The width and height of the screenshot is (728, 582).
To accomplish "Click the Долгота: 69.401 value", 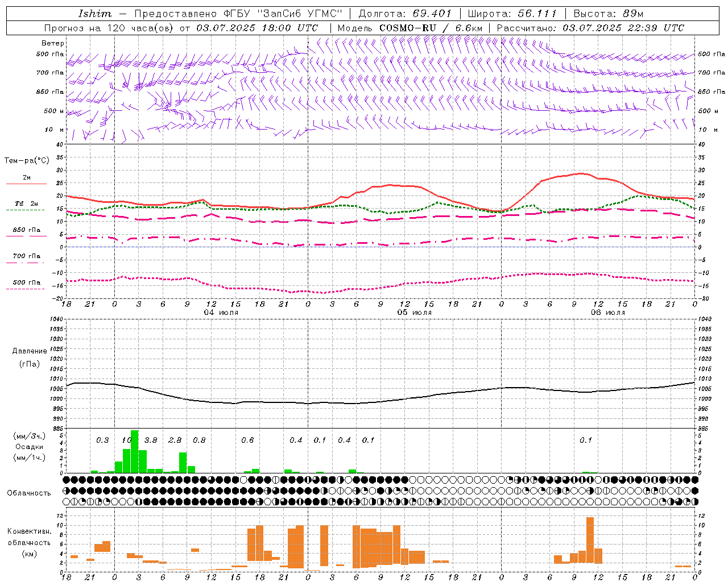I will click(405, 14).
